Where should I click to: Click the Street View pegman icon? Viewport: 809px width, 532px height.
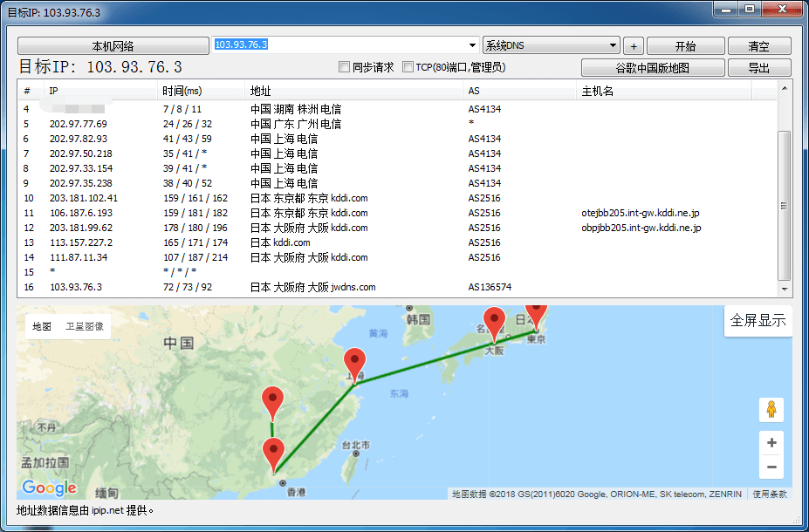pos(771,409)
